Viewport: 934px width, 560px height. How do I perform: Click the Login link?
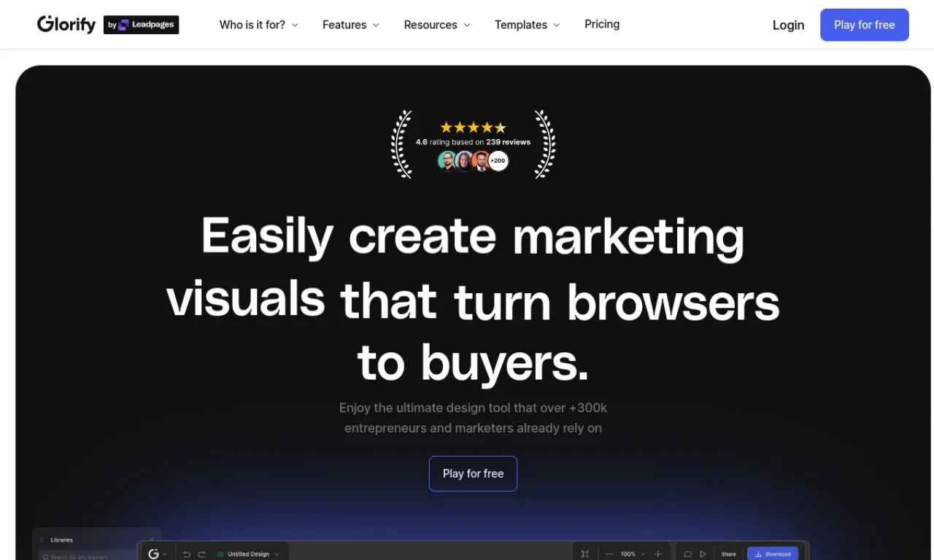click(x=788, y=25)
